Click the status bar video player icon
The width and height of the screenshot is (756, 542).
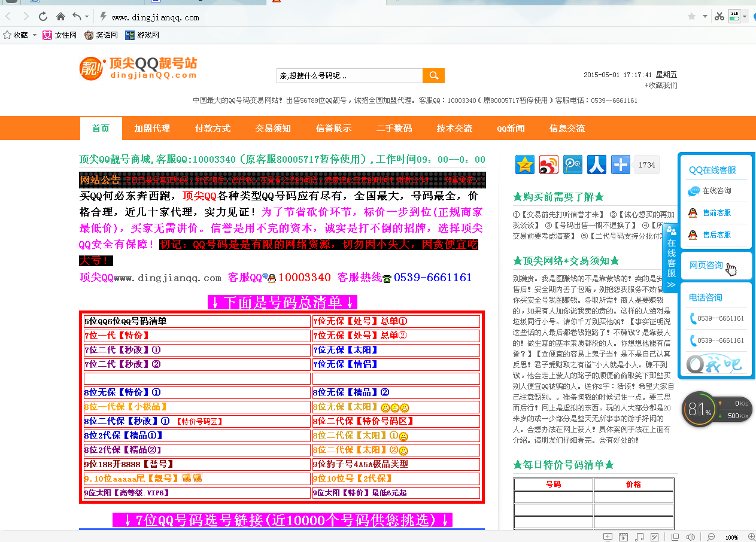coord(623,537)
